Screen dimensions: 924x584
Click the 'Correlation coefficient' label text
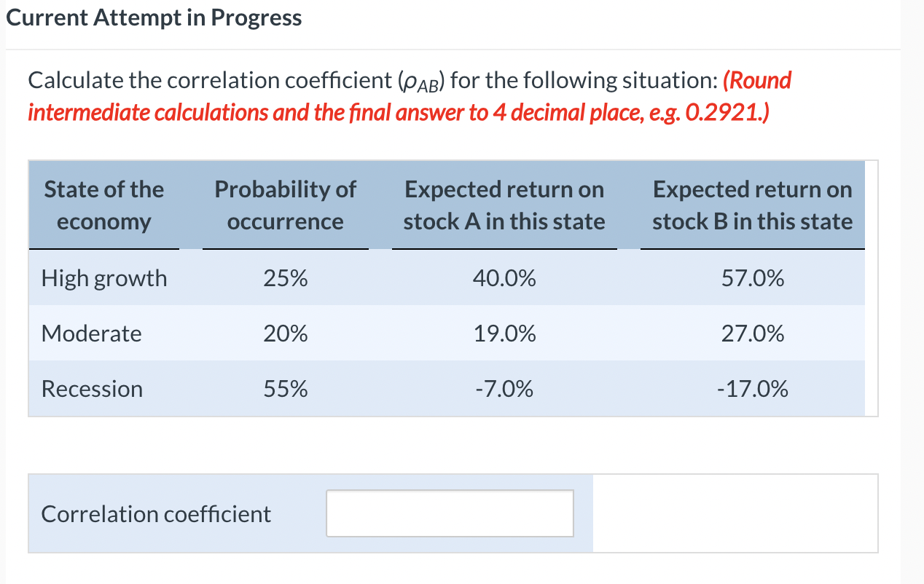(154, 513)
